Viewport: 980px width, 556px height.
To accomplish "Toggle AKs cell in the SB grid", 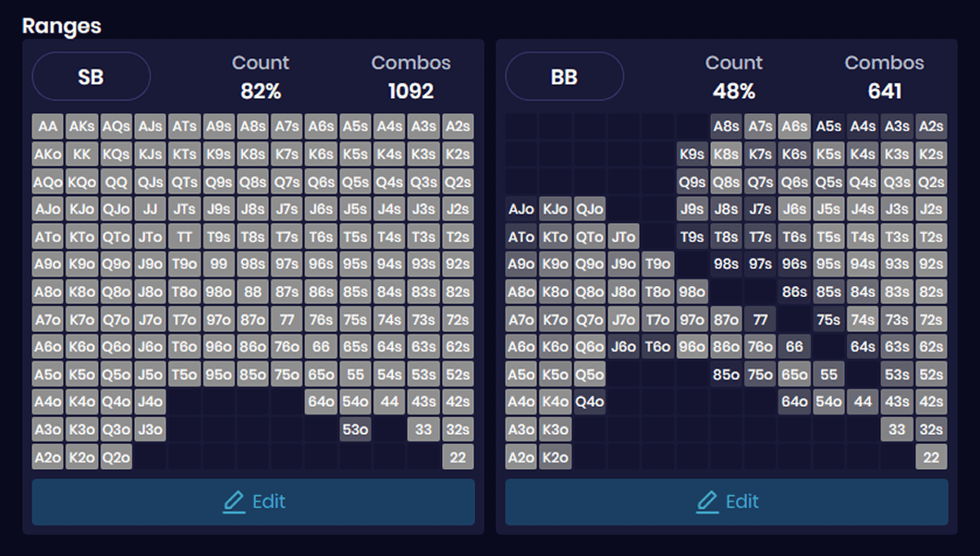I will pos(81,127).
